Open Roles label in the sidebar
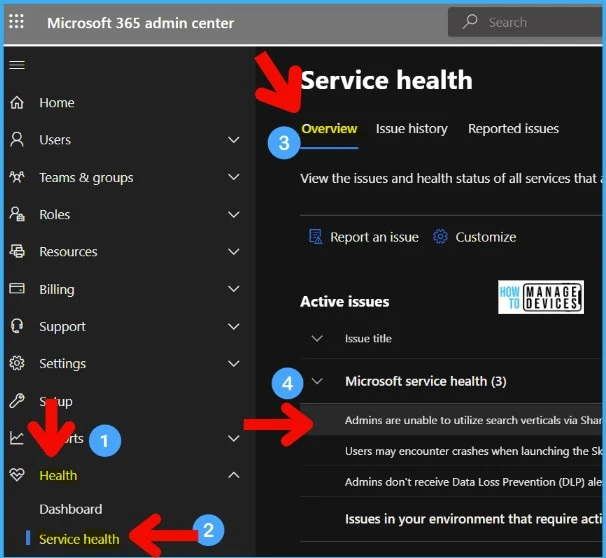The height and width of the screenshot is (558, 606). pyautogui.click(x=54, y=214)
